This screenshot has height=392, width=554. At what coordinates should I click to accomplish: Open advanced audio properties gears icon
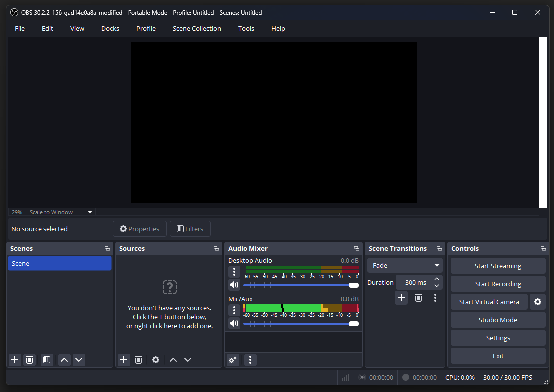[233, 360]
